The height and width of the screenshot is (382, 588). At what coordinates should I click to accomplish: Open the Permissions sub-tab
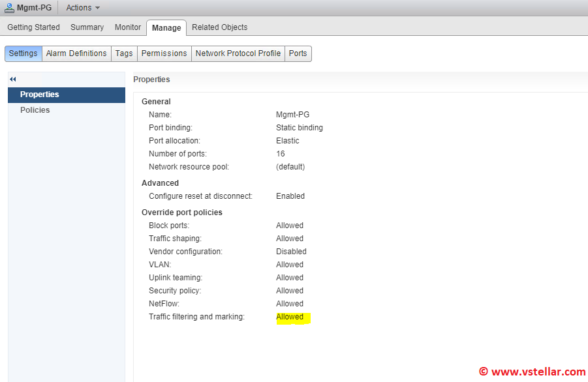click(164, 53)
